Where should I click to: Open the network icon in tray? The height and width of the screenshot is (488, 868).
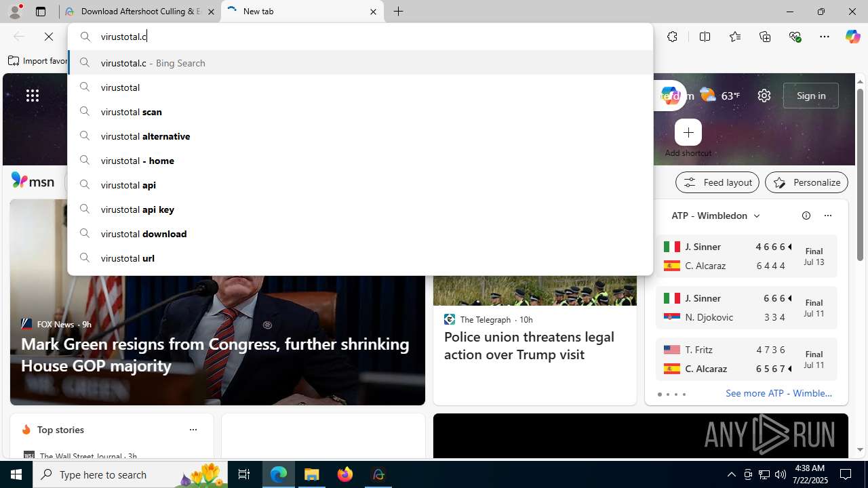[764, 474]
